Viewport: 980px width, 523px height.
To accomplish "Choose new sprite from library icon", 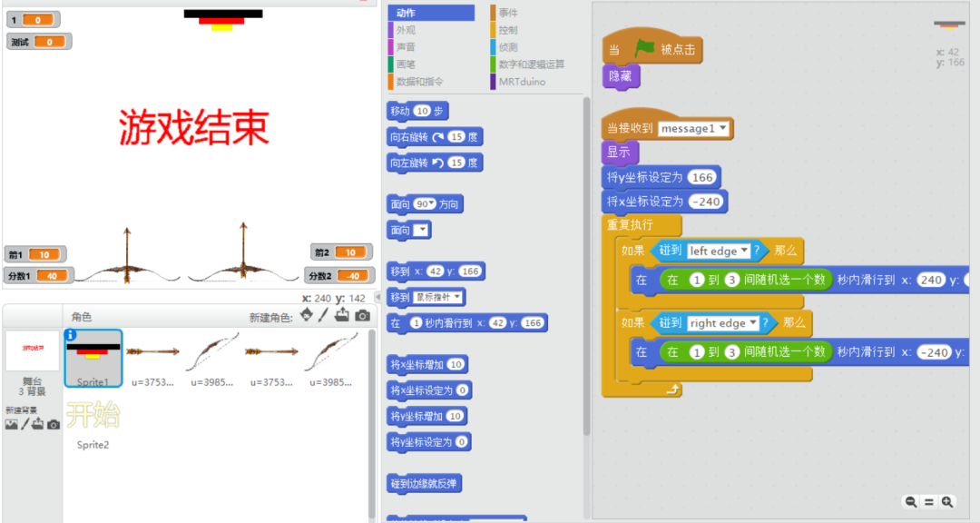I will pyautogui.click(x=307, y=315).
